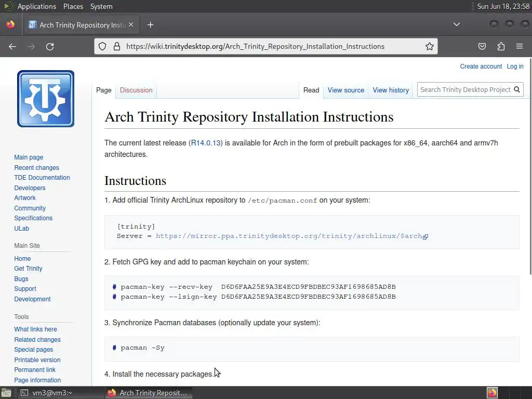
Task: Open the ULab sidebar link
Action: (22, 229)
